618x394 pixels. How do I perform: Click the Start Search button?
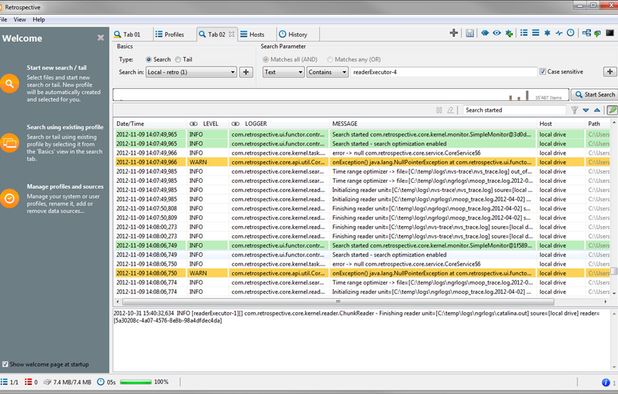pyautogui.click(x=594, y=95)
